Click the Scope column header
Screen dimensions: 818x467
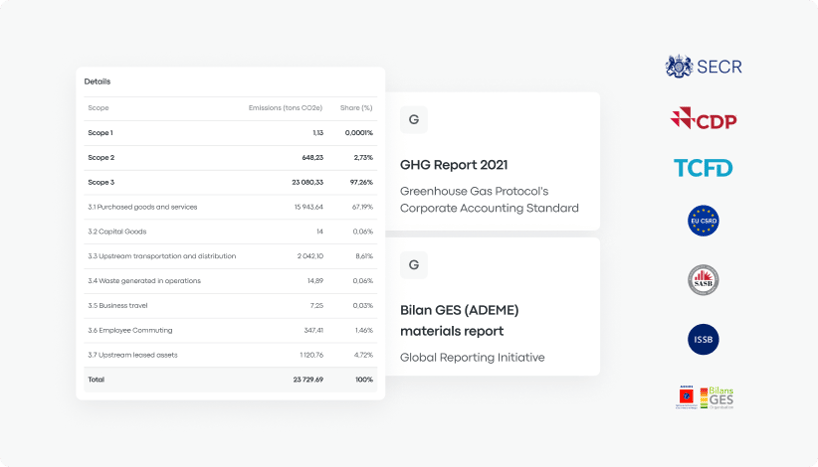click(x=98, y=108)
